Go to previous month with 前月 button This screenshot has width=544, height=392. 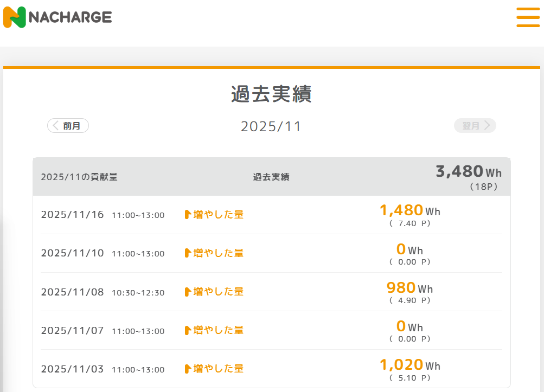point(68,126)
